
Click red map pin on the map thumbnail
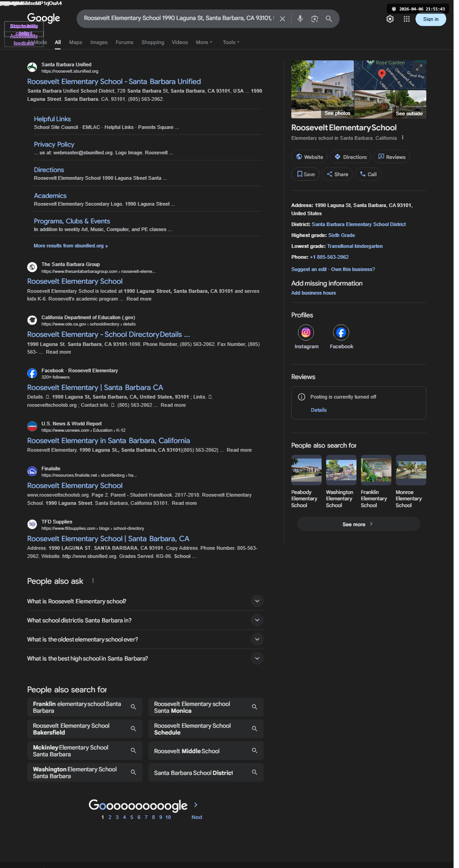[382, 74]
